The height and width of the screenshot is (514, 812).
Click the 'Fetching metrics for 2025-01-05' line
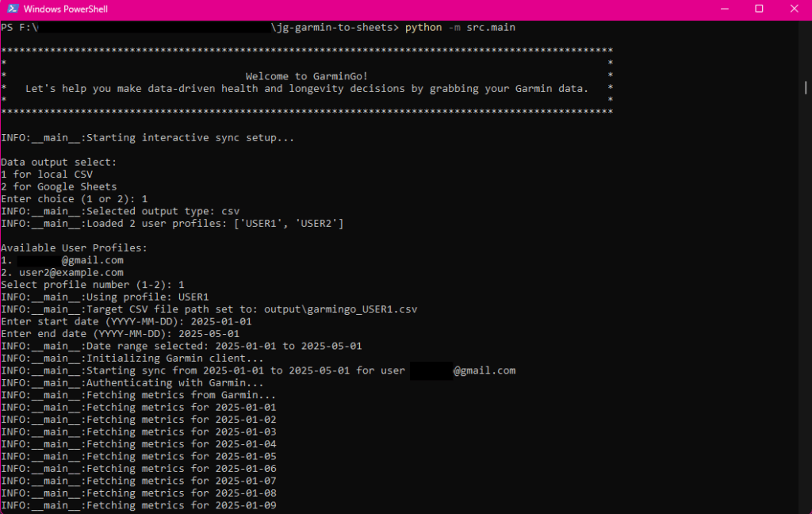pos(138,456)
